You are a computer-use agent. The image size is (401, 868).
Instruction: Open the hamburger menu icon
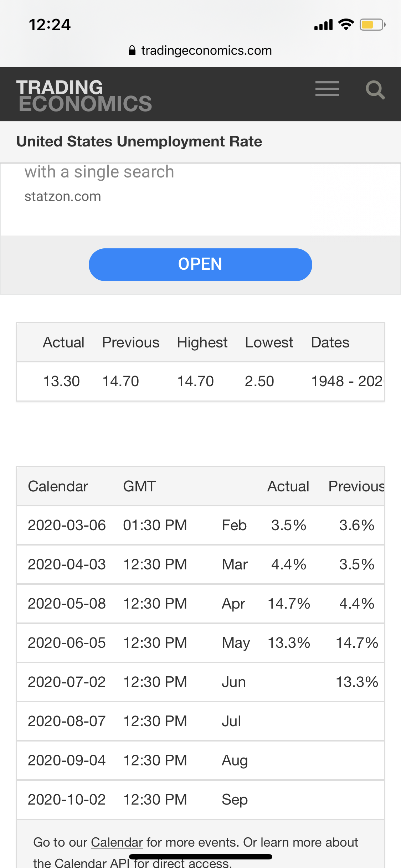[327, 89]
